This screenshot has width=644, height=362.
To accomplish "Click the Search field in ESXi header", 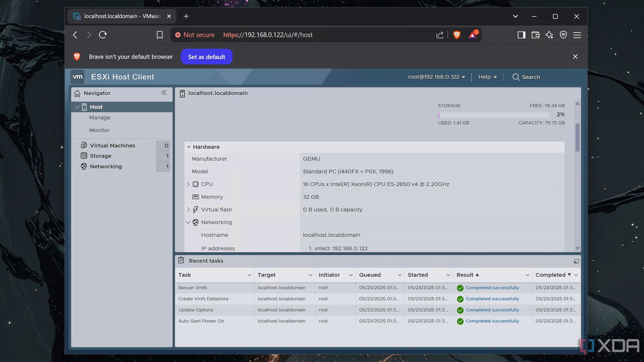I will [x=526, y=77].
